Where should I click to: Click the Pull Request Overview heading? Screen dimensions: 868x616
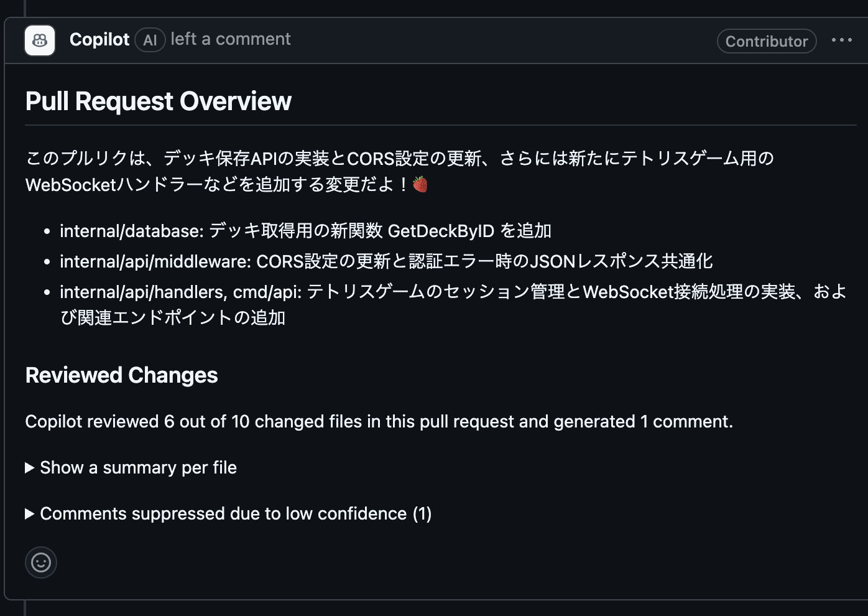coord(159,101)
